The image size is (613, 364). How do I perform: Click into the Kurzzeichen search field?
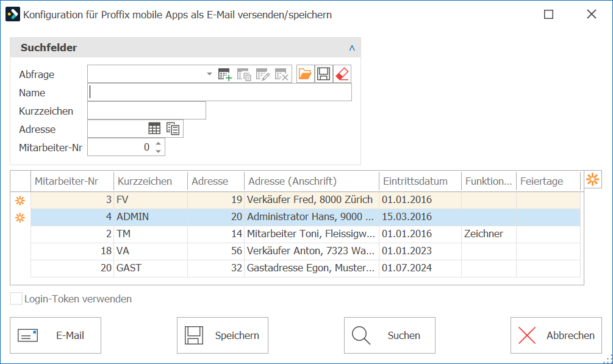[x=146, y=110]
